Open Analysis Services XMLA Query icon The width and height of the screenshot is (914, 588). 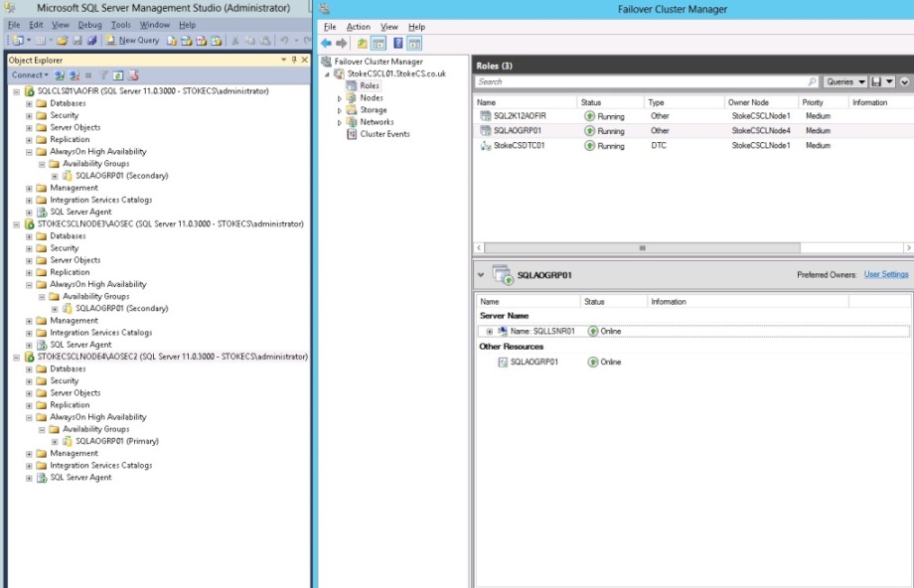[216, 40]
